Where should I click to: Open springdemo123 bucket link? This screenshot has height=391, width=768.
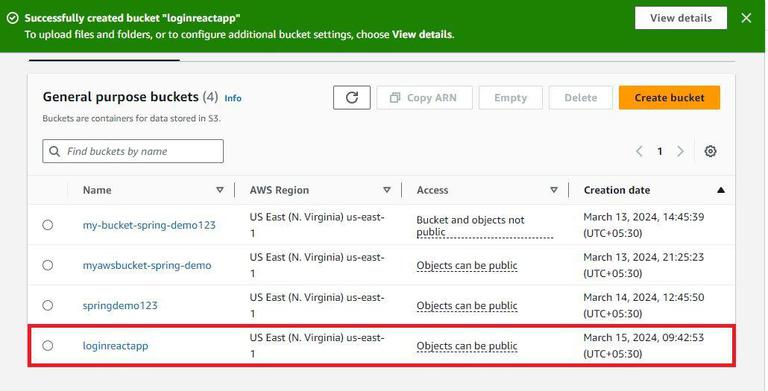pyautogui.click(x=120, y=306)
